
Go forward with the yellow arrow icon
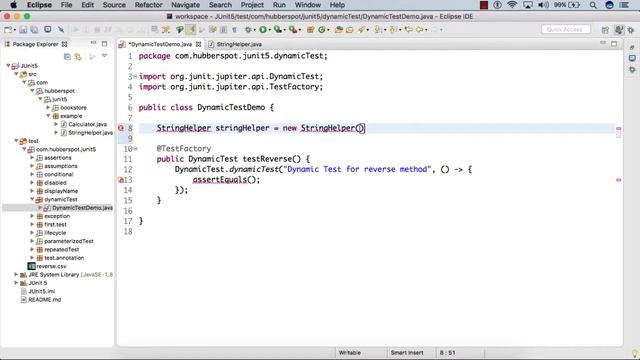point(420,29)
